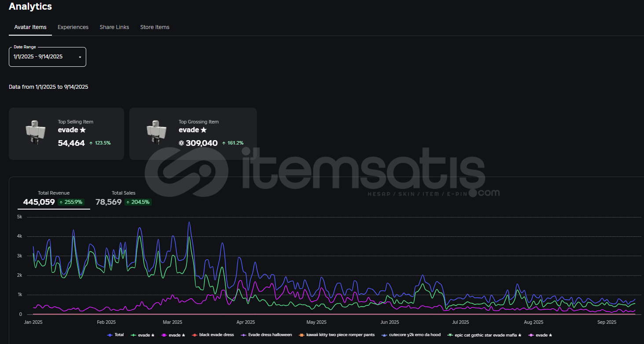Image resolution: width=644 pixels, height=344 pixels.
Task: Toggle the Total series in the legend
Action: (116, 335)
